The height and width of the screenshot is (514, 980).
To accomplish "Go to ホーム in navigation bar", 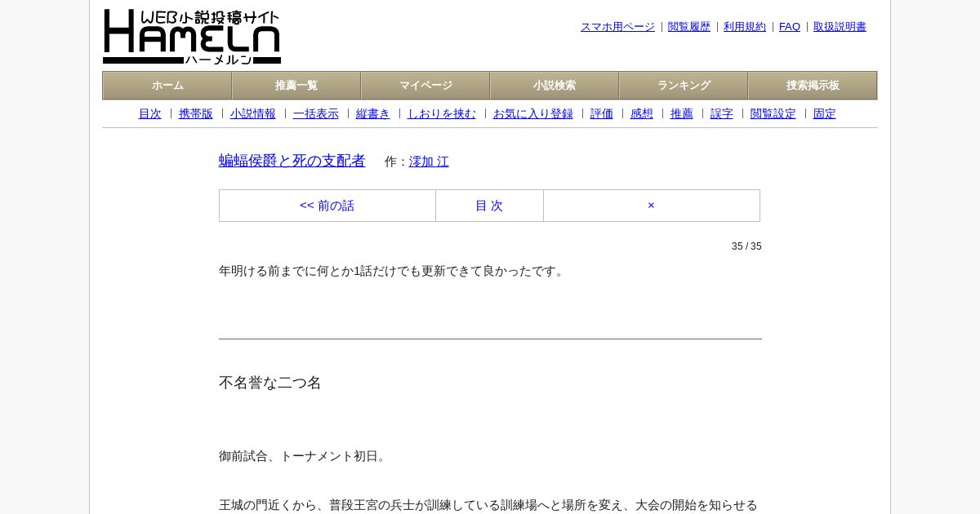I will coord(167,86).
